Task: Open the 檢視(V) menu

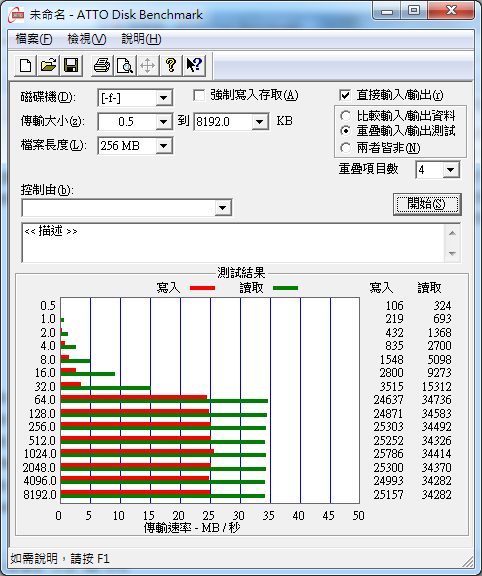Action: [x=87, y=39]
